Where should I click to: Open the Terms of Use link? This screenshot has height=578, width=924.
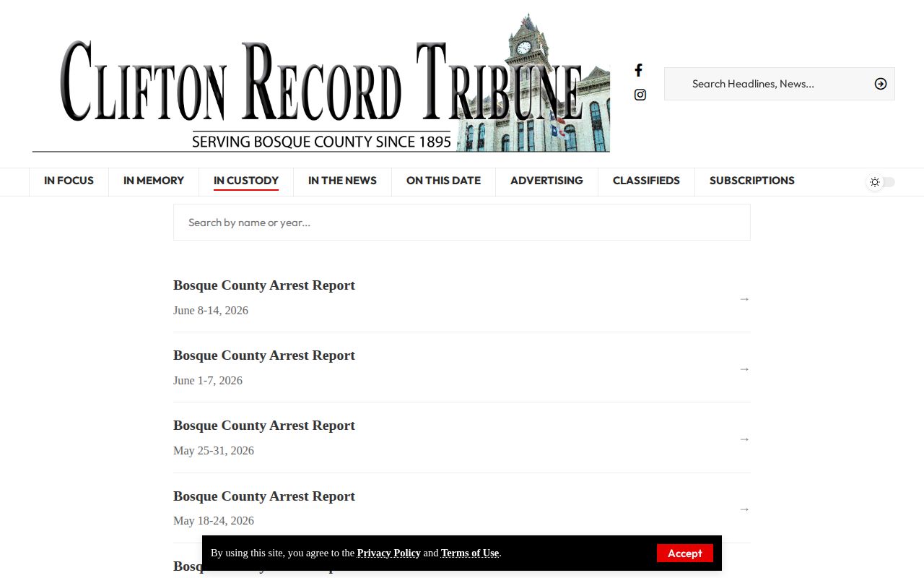pos(470,553)
